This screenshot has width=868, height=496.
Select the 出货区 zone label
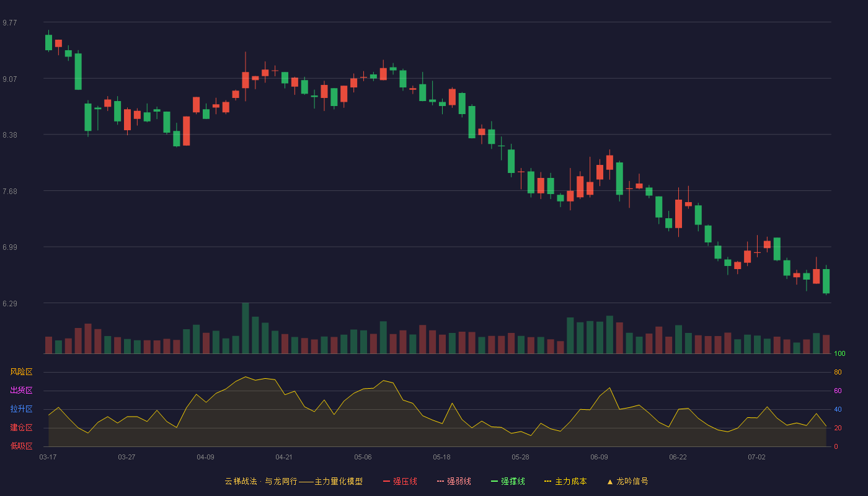coord(21,391)
